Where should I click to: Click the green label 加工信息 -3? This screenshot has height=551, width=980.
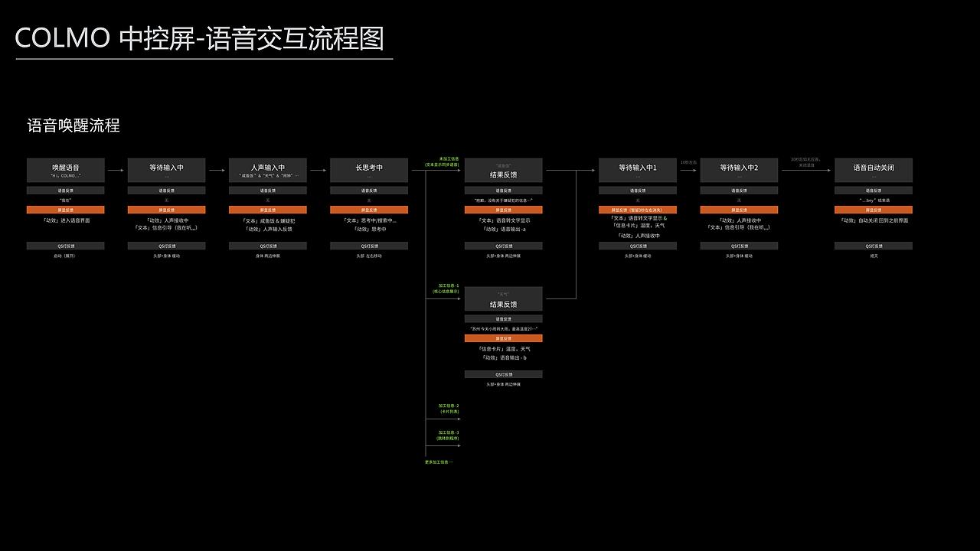tap(448, 432)
